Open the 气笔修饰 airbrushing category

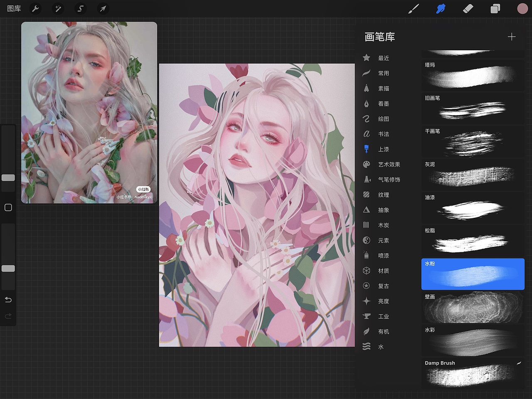coord(382,180)
